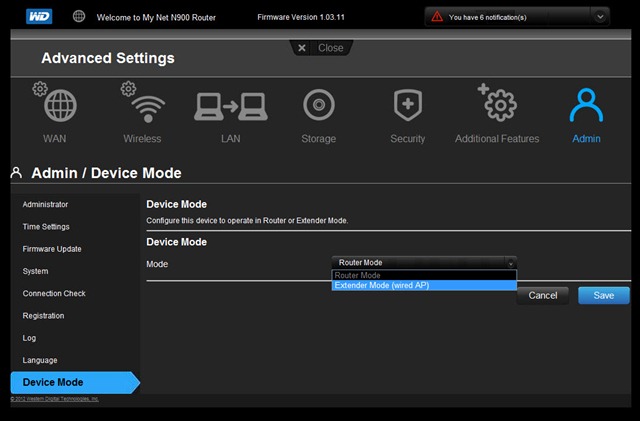The width and height of the screenshot is (640, 421).
Task: Expand the notifications dropdown arrow
Action: [600, 17]
